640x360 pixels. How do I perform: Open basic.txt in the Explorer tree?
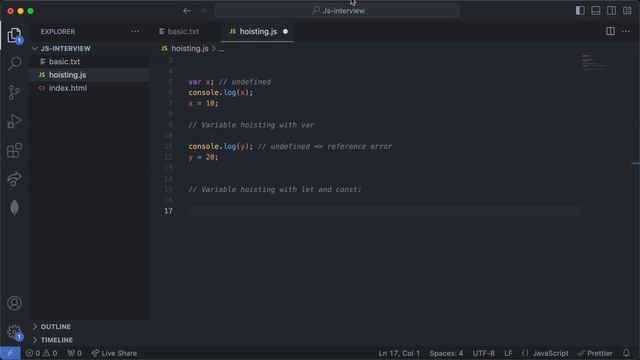point(64,62)
